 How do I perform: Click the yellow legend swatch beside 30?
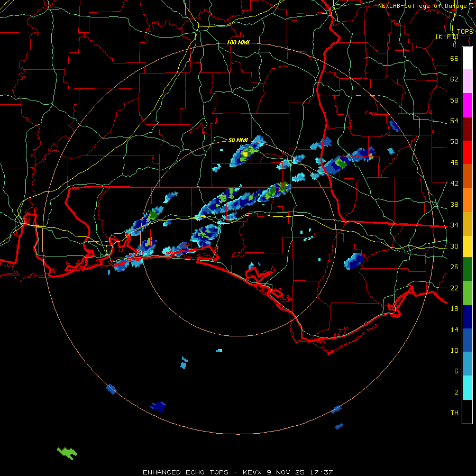pos(467,246)
